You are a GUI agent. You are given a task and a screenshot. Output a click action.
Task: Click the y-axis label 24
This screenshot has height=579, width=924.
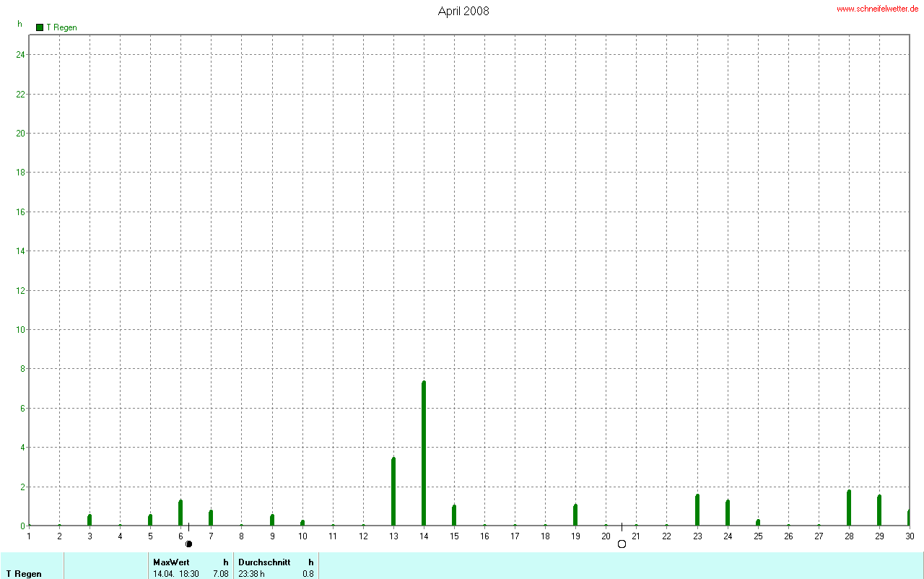click(21, 55)
